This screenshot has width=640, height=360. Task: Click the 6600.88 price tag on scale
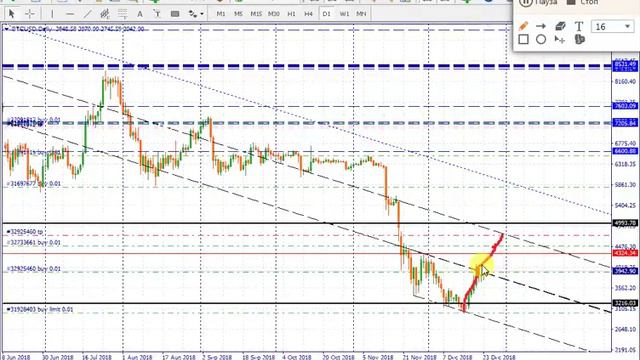pos(624,151)
